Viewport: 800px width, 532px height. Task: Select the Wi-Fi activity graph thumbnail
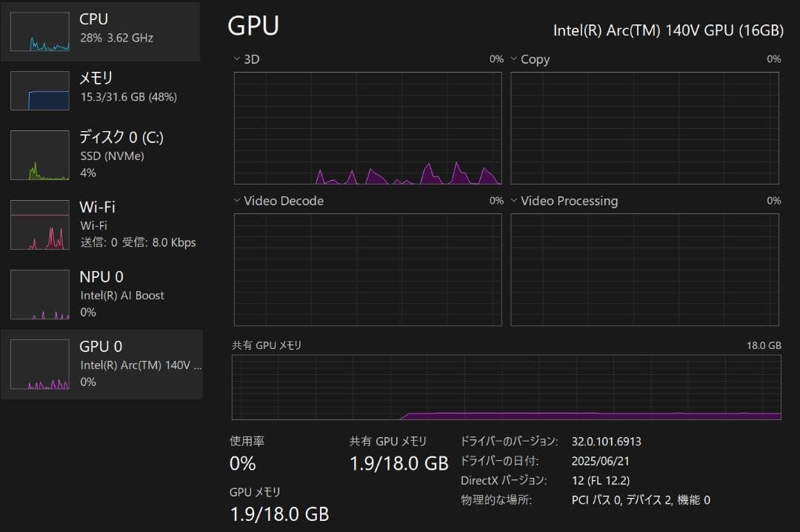click(x=40, y=225)
